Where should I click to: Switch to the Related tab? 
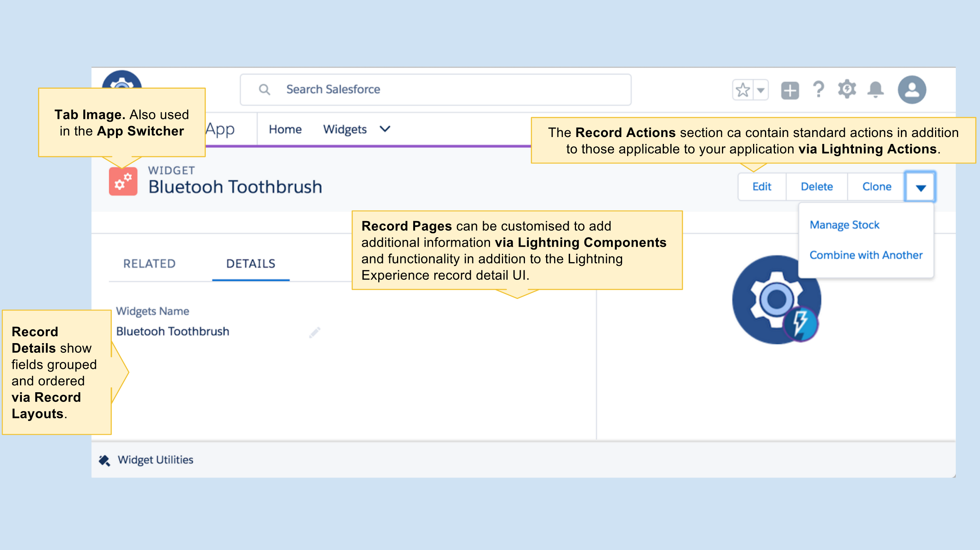point(149,264)
